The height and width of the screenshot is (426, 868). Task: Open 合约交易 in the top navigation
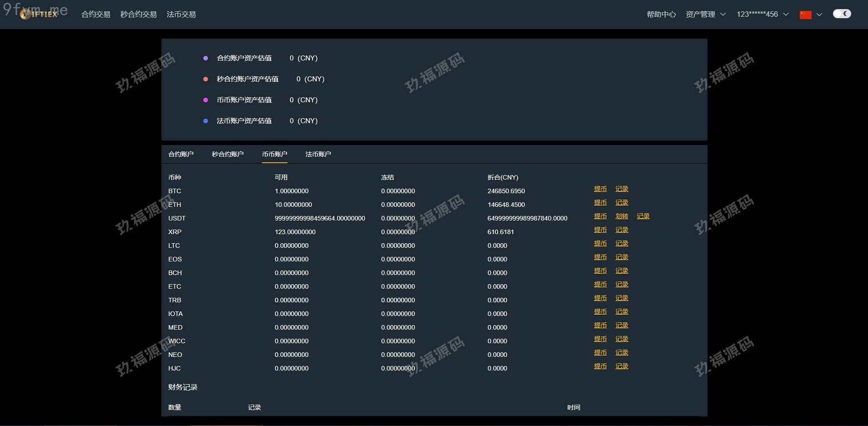(x=96, y=15)
